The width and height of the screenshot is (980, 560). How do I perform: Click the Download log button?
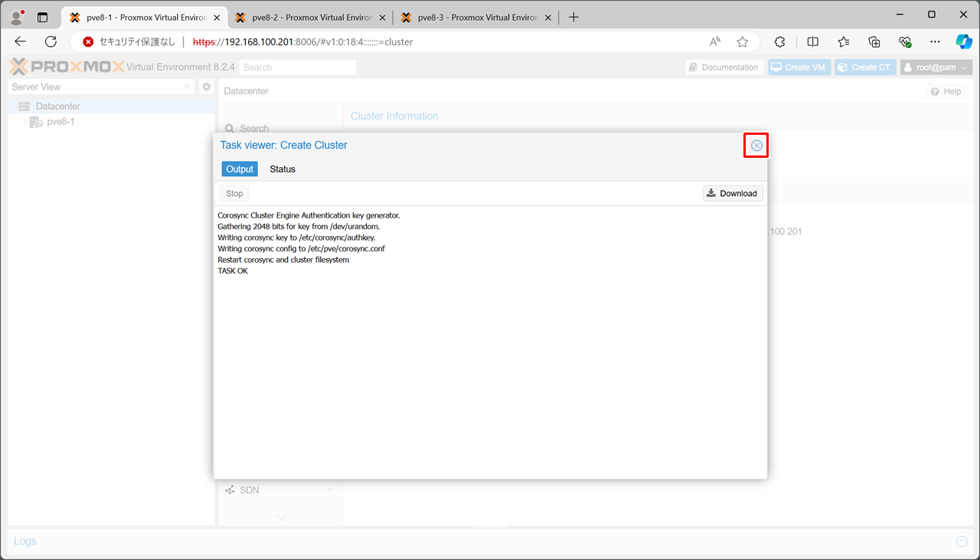(x=733, y=194)
